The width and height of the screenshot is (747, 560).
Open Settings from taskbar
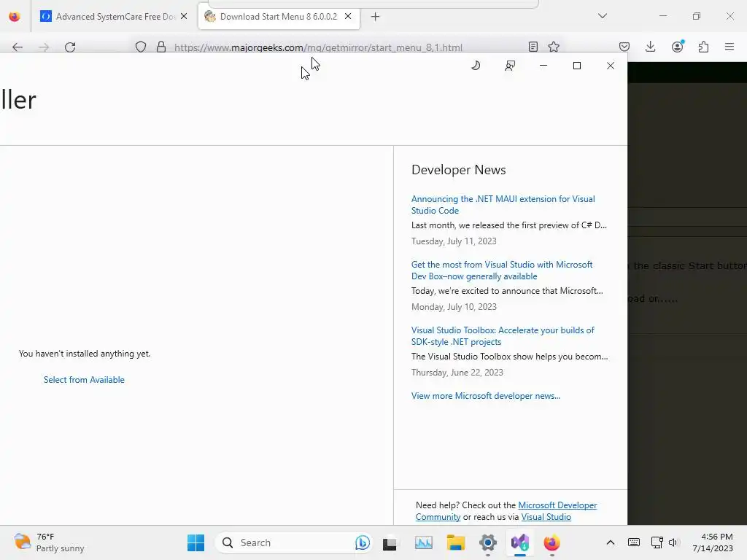click(488, 542)
